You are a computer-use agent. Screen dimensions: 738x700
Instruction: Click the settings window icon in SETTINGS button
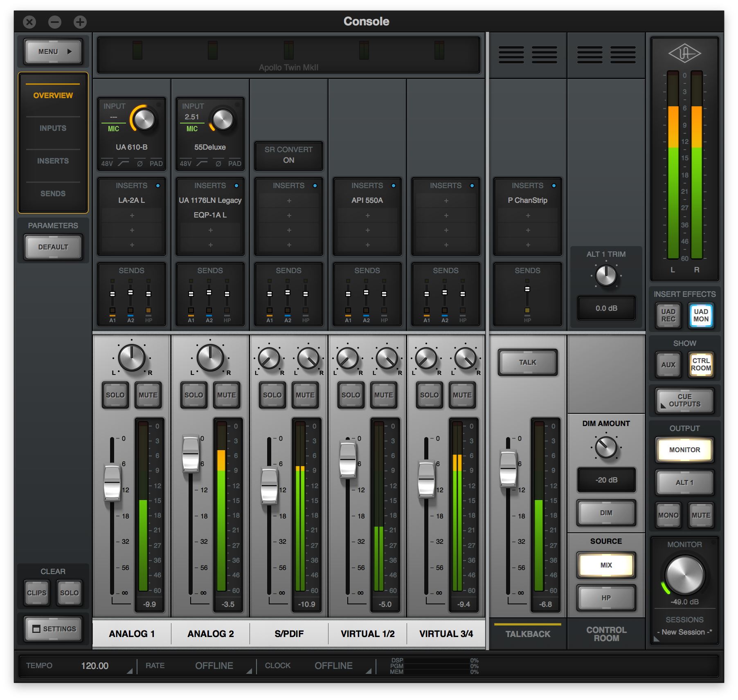36,629
